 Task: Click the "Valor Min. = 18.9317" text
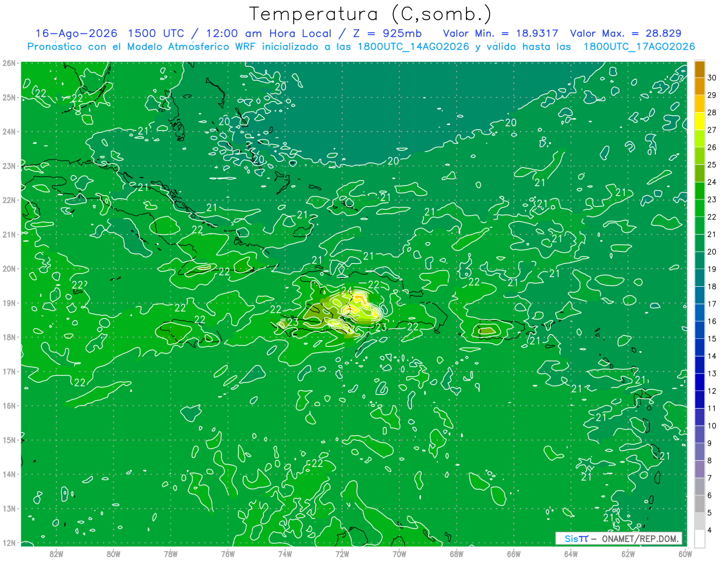click(500, 33)
